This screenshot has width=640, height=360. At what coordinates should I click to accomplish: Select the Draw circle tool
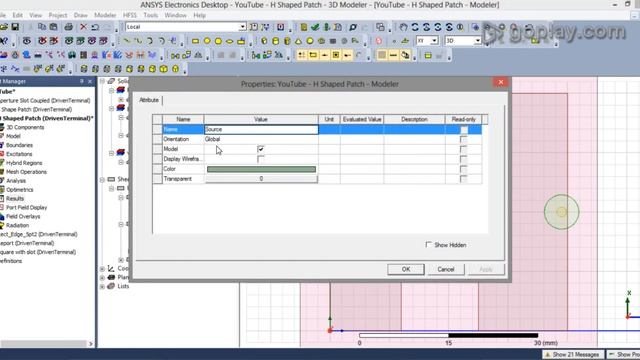pyautogui.click(x=207, y=41)
